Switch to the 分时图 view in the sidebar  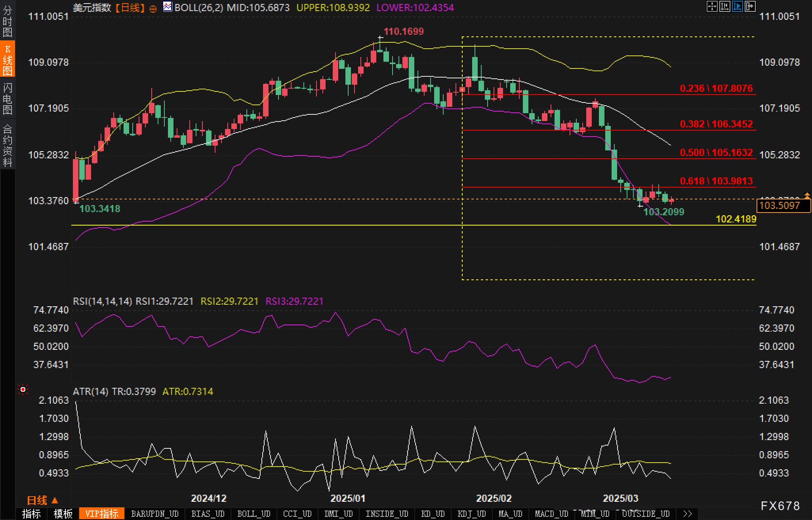coord(7,21)
